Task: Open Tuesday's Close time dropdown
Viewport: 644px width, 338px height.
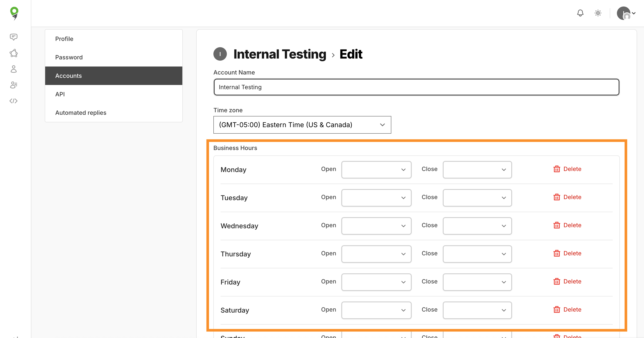Action: (x=477, y=198)
